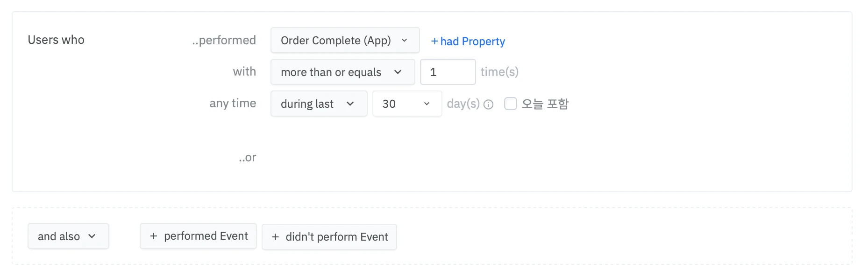Open the "and also" condition dropdown
The width and height of the screenshot is (868, 277).
(68, 236)
